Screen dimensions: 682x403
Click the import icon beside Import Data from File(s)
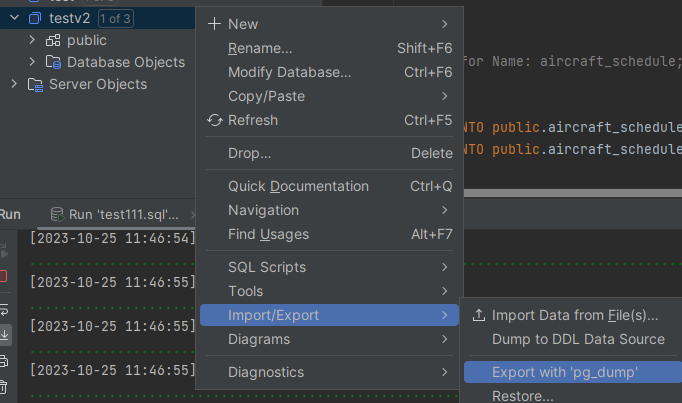[479, 315]
